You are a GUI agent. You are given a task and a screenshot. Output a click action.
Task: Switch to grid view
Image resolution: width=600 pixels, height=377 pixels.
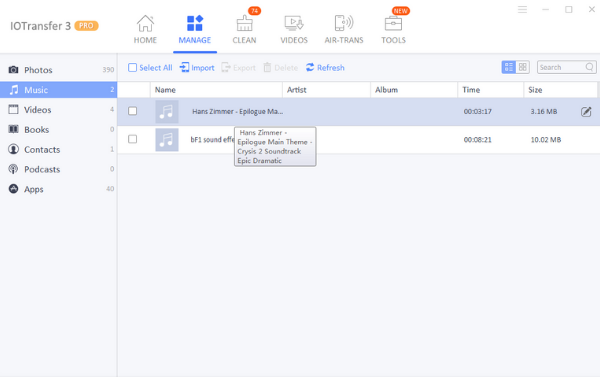click(523, 67)
